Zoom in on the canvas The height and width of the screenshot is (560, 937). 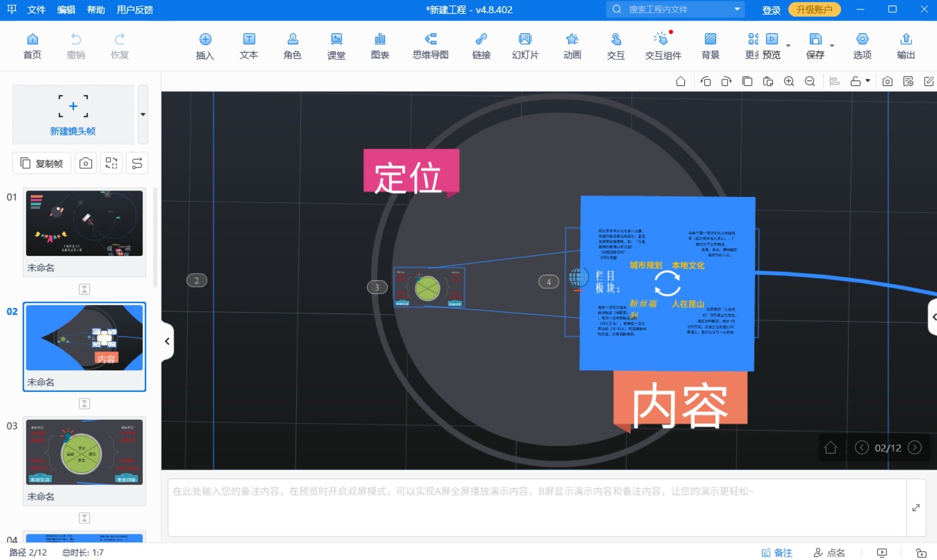tap(789, 82)
